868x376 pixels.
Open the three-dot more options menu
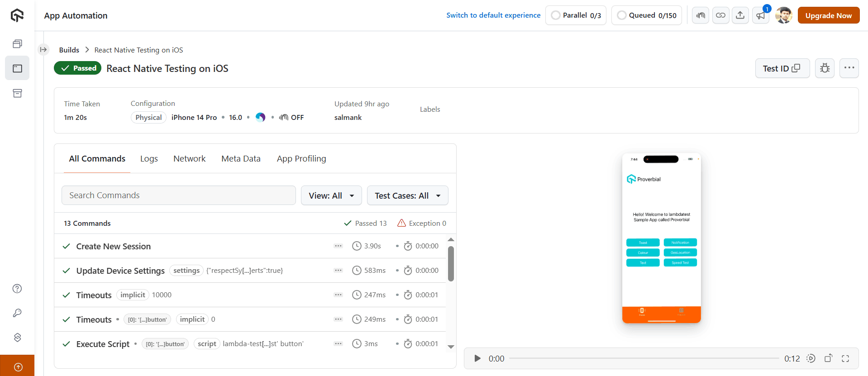pyautogui.click(x=849, y=68)
